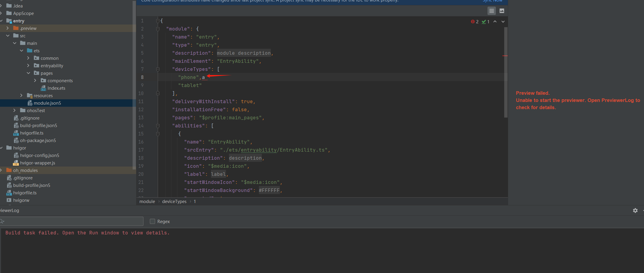Fold the module object at line 2

pyautogui.click(x=158, y=29)
